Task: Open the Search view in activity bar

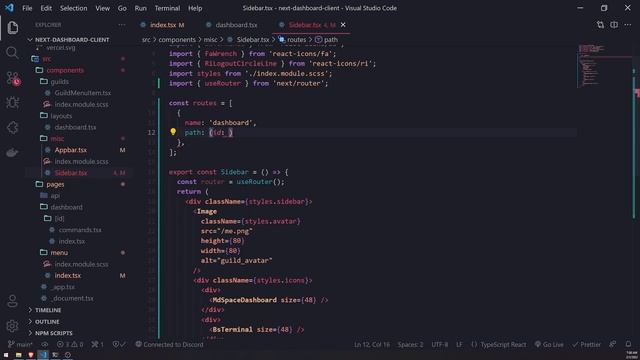Action: point(12,53)
